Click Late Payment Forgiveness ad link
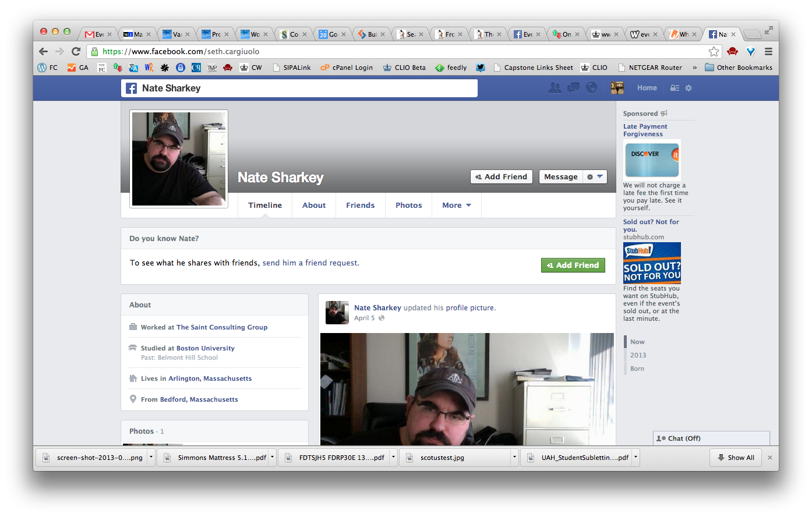812x517 pixels. point(645,130)
